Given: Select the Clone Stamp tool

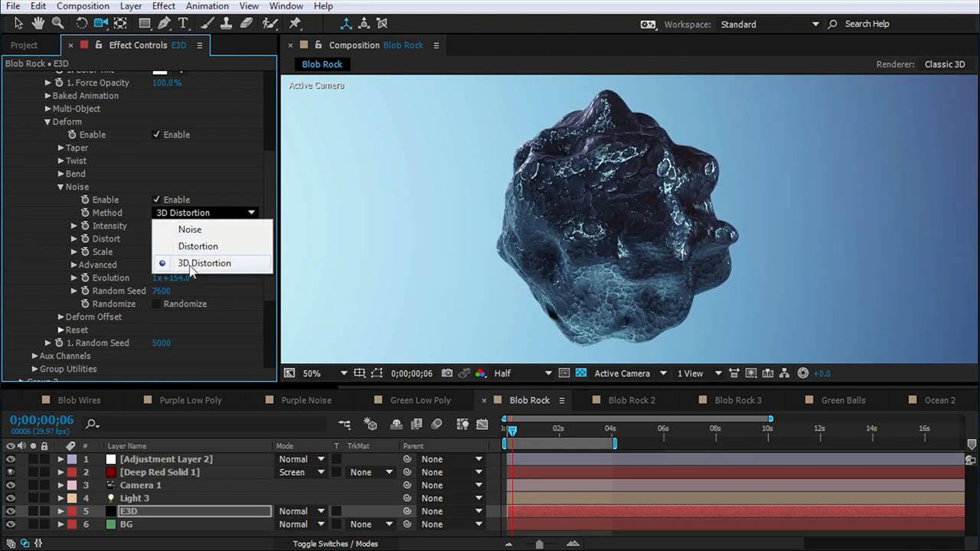Looking at the screenshot, I should 227,24.
